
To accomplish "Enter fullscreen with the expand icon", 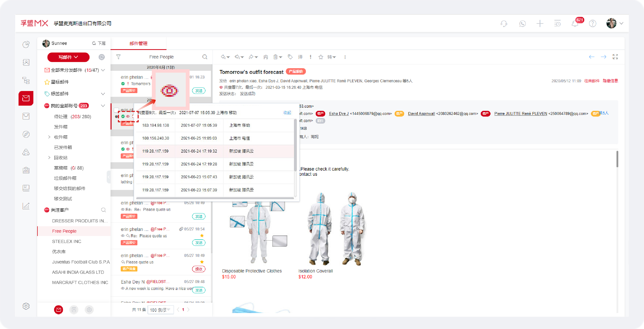I will [615, 57].
